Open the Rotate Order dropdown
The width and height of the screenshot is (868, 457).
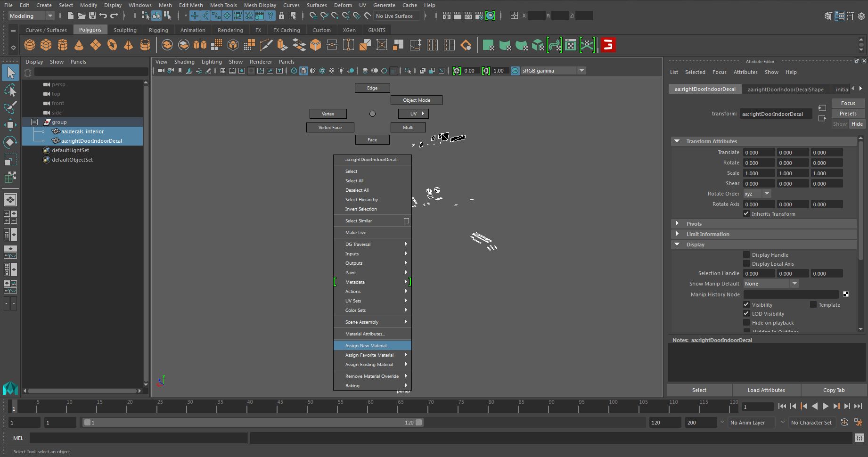click(x=757, y=194)
